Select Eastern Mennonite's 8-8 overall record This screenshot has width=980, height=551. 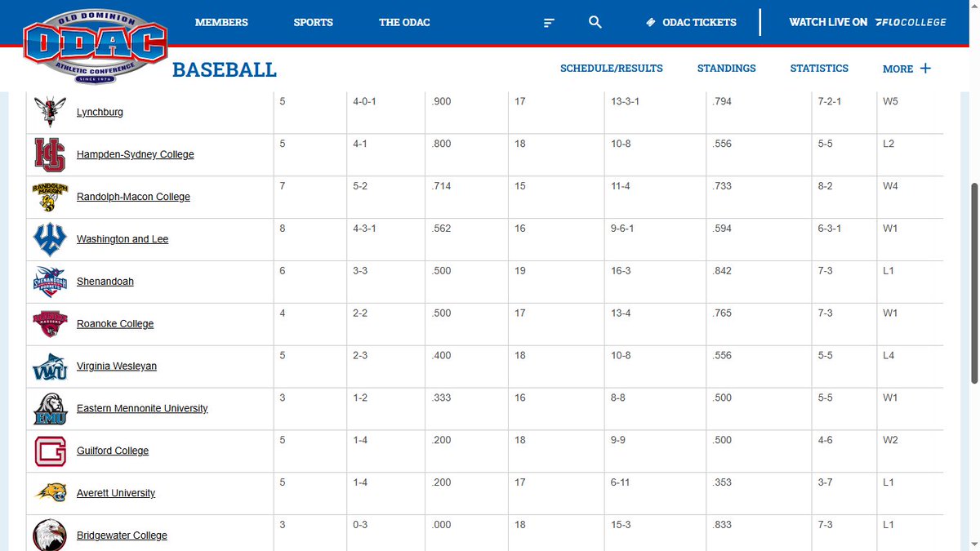point(619,398)
